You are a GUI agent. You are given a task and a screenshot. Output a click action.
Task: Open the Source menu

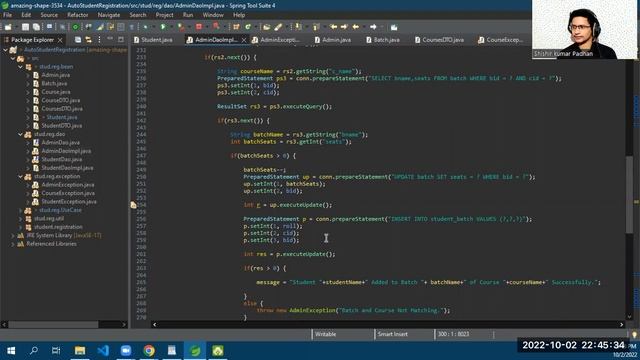pos(49,15)
